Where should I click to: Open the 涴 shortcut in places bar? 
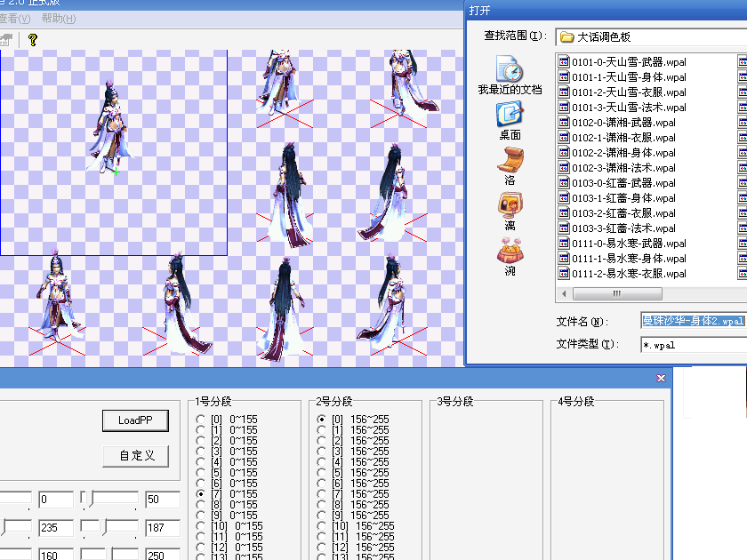pos(510,257)
